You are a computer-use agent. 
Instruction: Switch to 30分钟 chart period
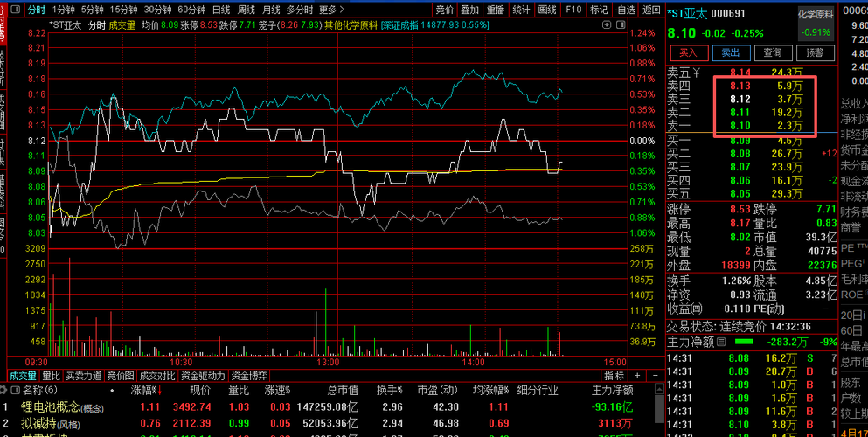[157, 10]
